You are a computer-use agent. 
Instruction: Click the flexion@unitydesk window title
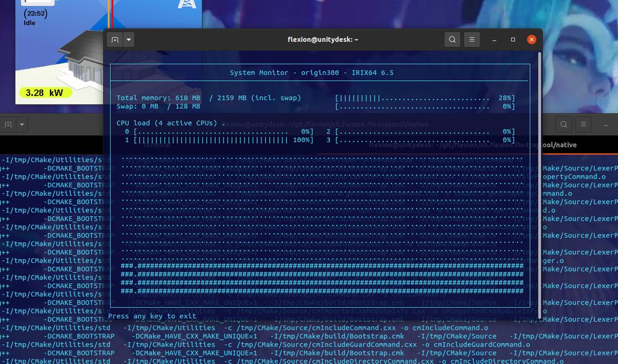pyautogui.click(x=322, y=39)
